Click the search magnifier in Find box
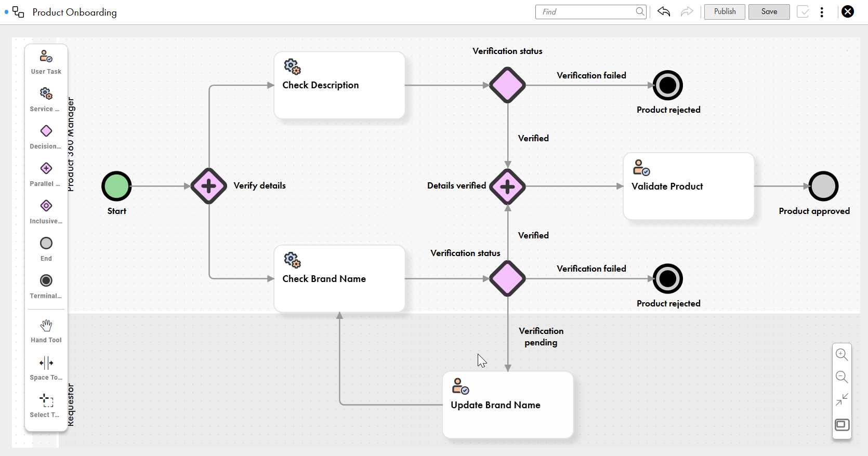 tap(640, 11)
